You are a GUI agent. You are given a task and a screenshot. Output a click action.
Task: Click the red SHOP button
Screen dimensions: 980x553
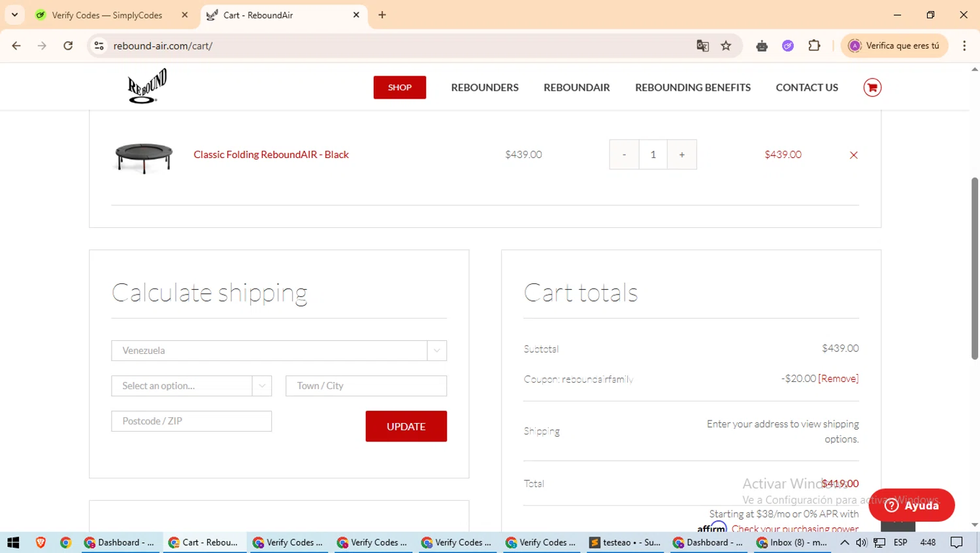tap(400, 87)
